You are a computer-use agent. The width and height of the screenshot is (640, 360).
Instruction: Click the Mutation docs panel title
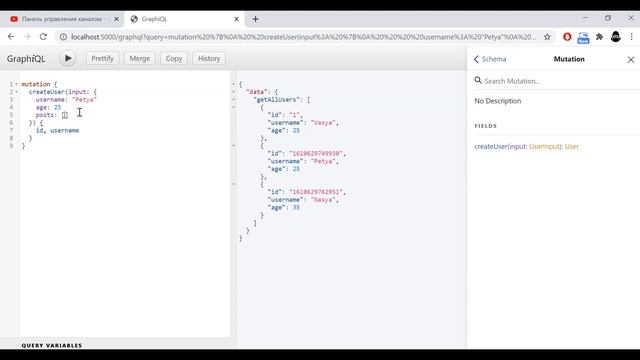[569, 59]
